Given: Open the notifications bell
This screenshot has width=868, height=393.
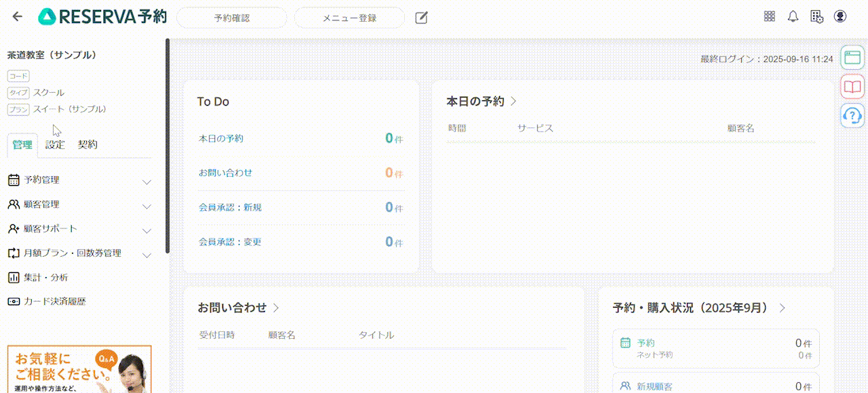Looking at the screenshot, I should (793, 16).
